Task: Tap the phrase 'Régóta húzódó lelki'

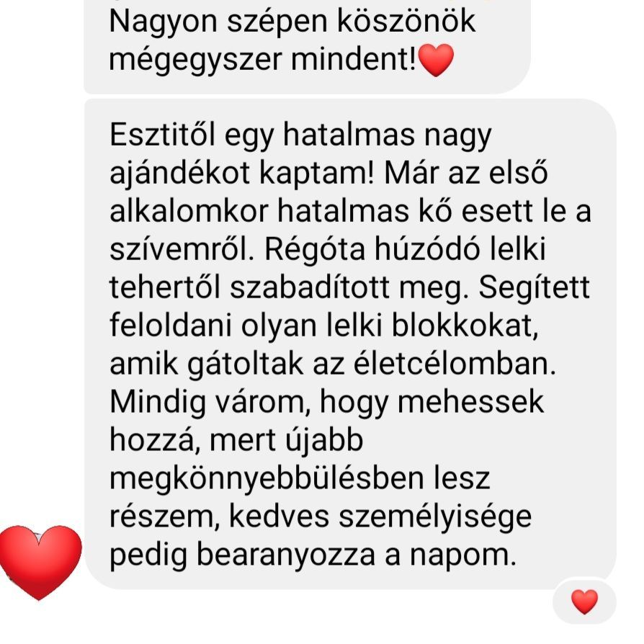Action: pyautogui.click(x=405, y=250)
